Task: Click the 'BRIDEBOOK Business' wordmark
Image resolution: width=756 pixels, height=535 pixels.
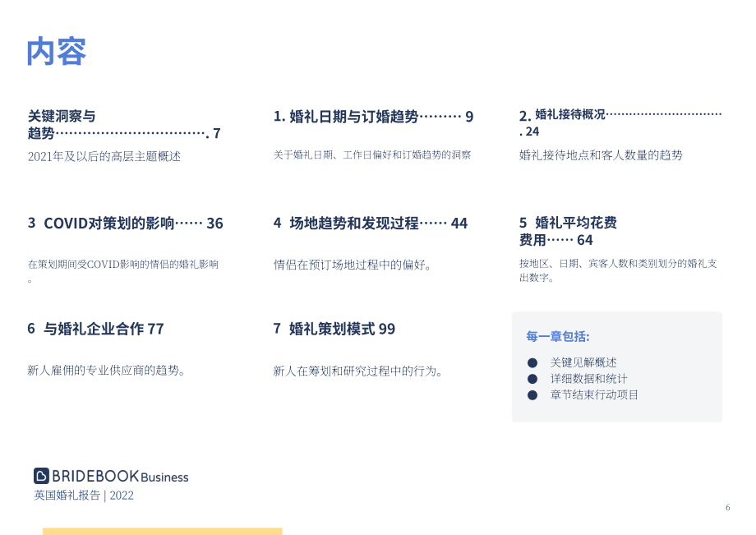Action: click(120, 476)
